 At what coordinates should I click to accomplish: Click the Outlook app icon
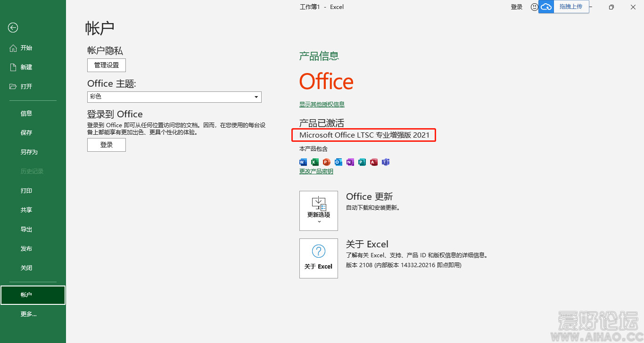[339, 162]
